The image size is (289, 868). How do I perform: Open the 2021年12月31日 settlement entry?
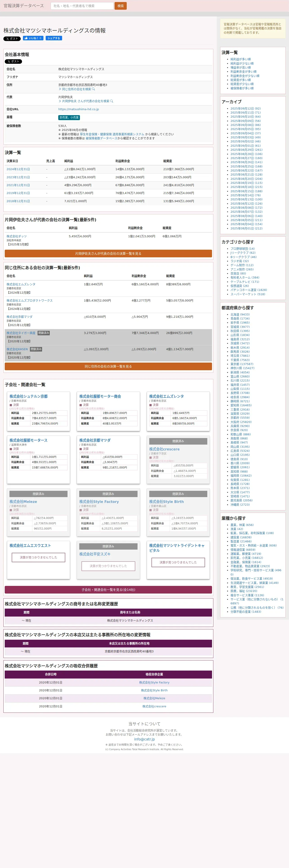[18, 185]
